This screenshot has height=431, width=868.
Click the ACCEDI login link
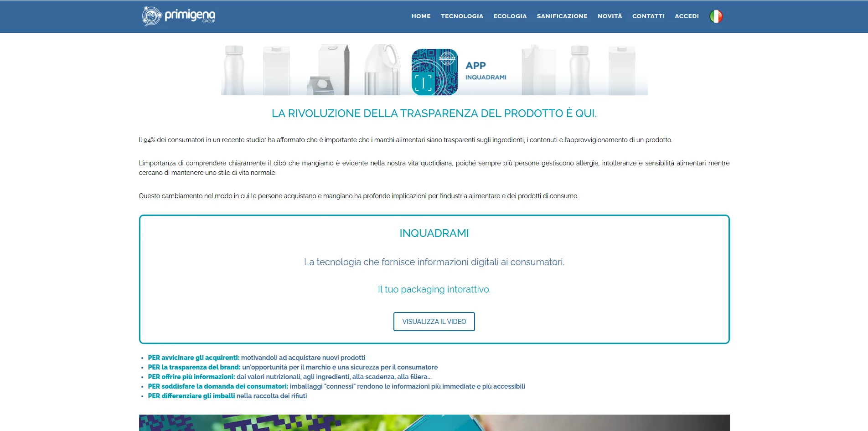[x=687, y=16]
